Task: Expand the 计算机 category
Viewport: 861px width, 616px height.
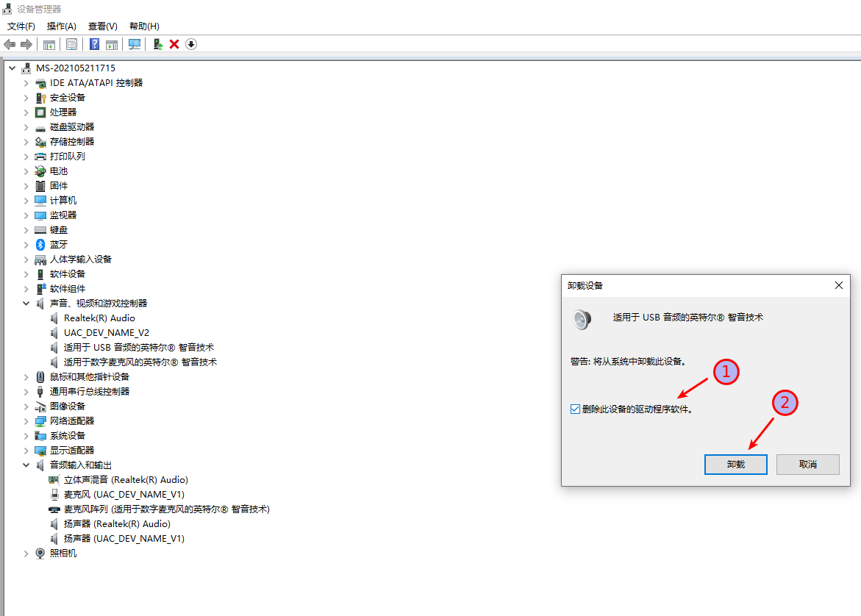Action: point(26,201)
